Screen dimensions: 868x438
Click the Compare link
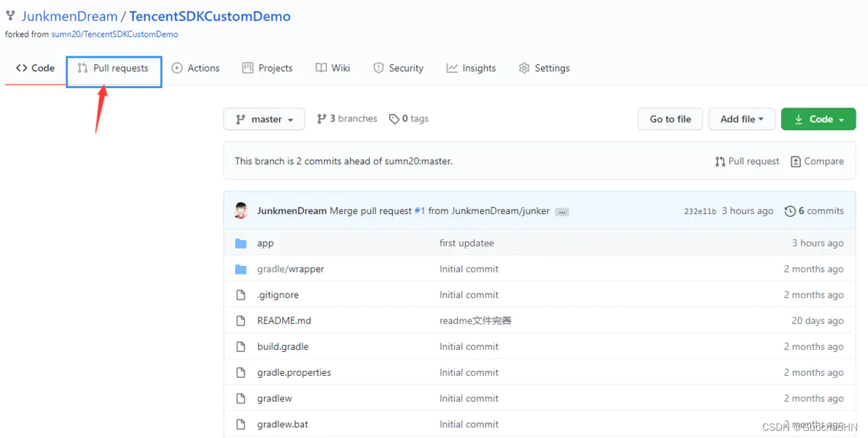point(817,161)
